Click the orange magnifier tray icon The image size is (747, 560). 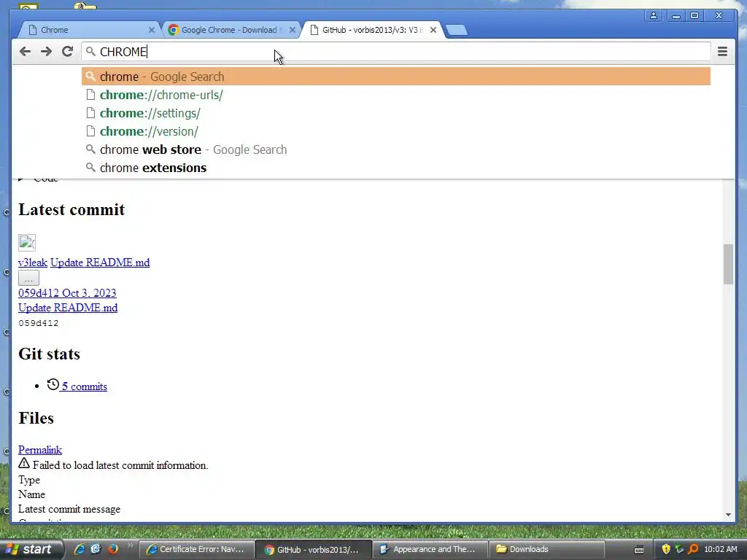point(693,549)
